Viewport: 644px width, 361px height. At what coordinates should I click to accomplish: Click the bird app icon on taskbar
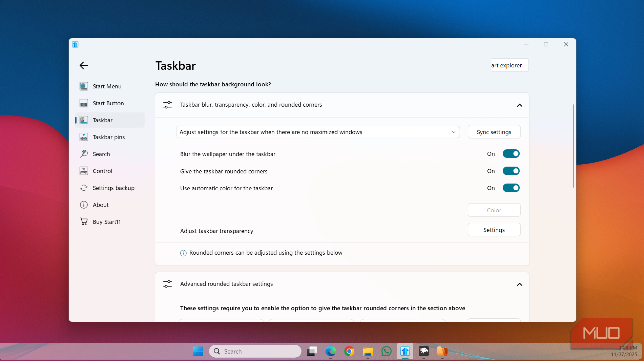tap(424, 352)
